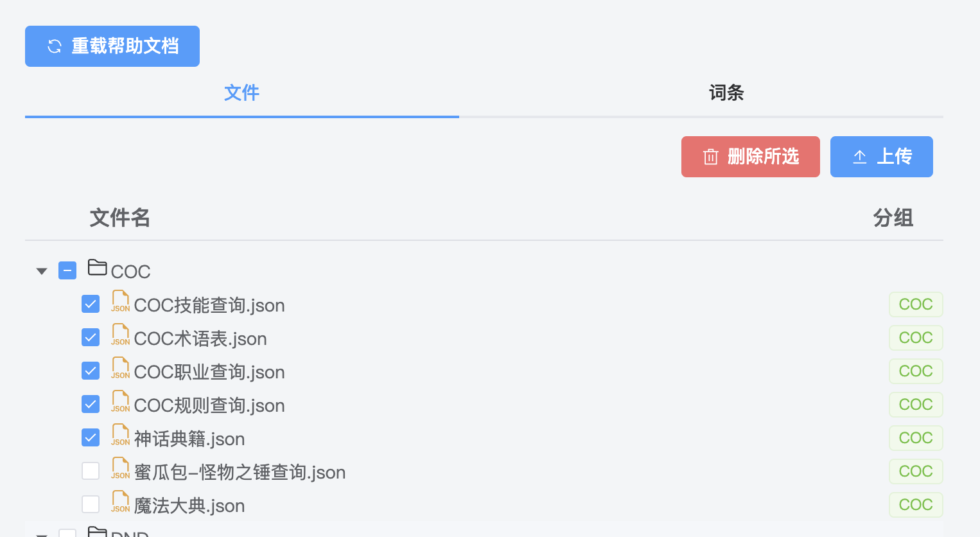The height and width of the screenshot is (537, 980).
Task: Toggle the COC folder select-all checkbox
Action: [67, 270]
